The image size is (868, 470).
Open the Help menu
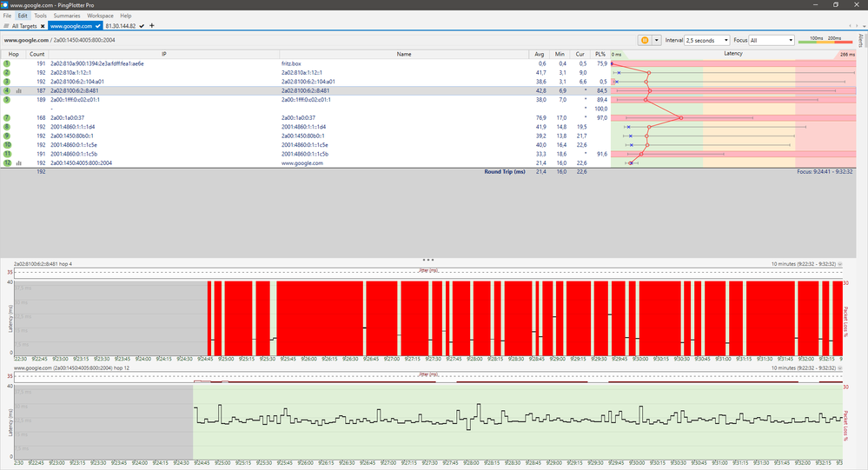(126, 16)
